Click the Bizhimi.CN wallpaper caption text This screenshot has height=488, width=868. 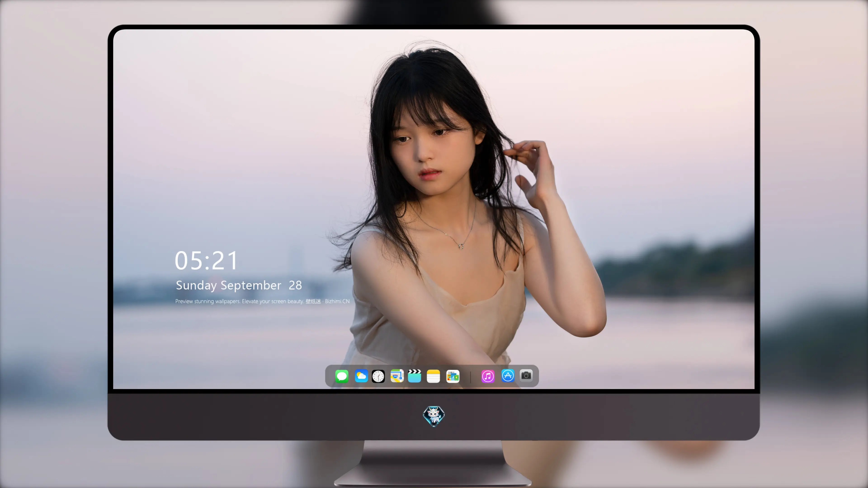pyautogui.click(x=262, y=301)
